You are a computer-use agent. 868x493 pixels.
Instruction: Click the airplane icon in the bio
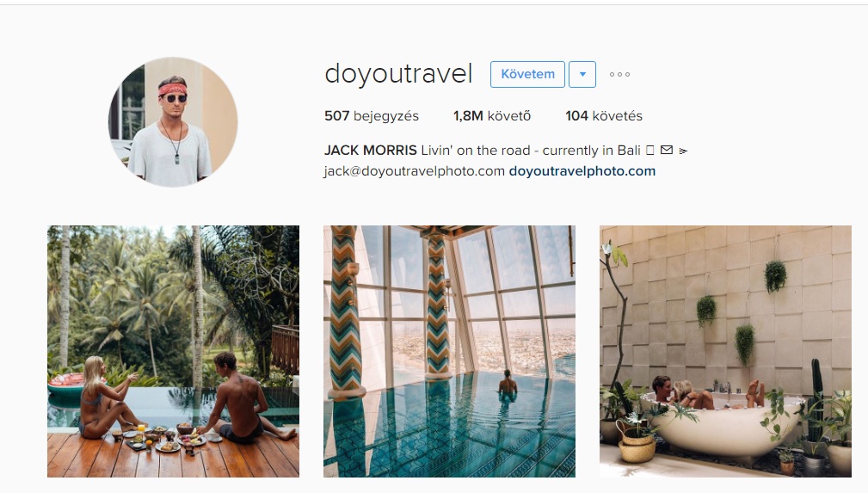point(683,151)
